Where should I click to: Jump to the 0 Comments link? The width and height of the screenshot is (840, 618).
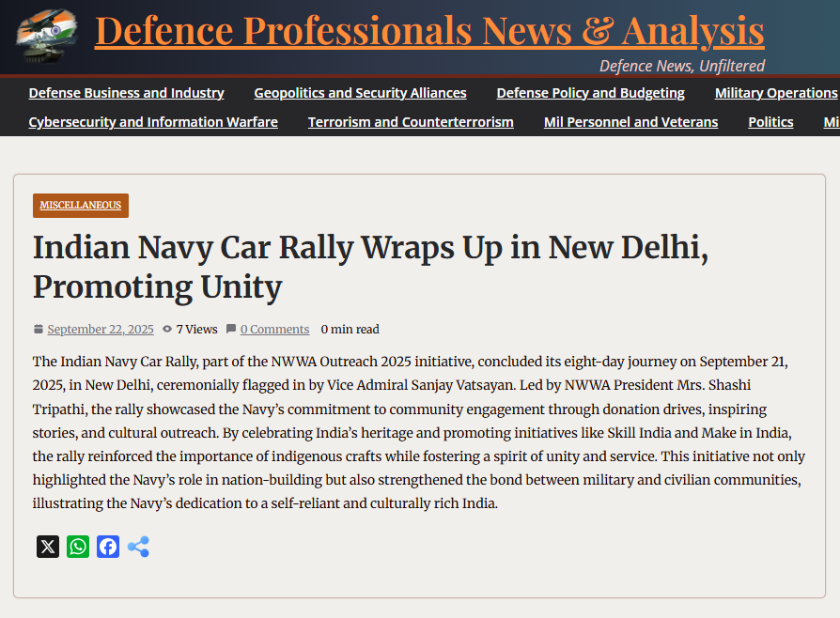click(x=274, y=330)
